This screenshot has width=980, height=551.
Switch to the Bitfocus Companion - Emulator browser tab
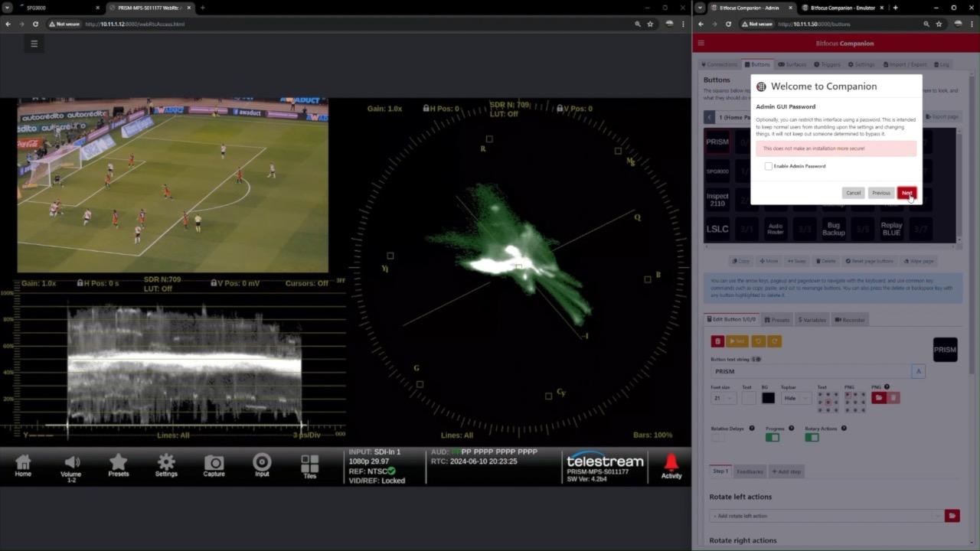[841, 8]
